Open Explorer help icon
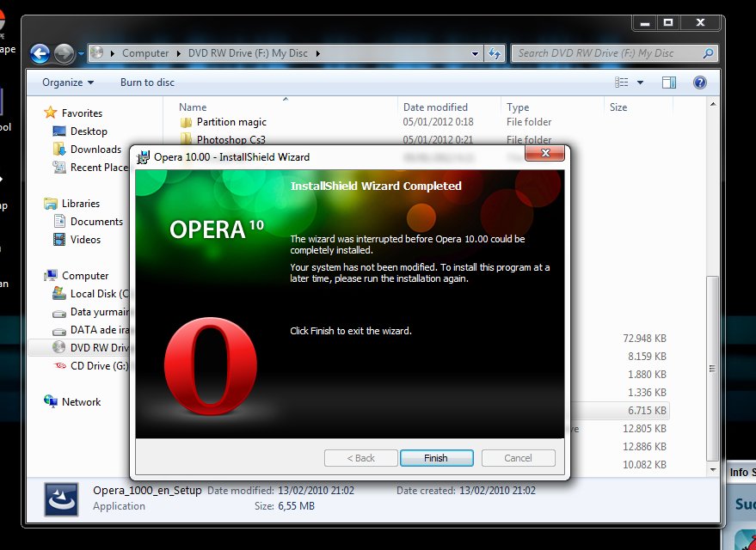 (700, 82)
